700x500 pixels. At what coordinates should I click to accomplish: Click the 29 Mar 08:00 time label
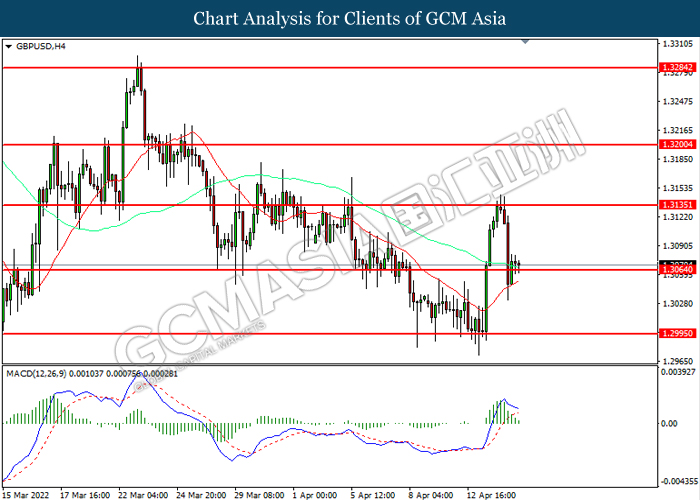pos(259,495)
